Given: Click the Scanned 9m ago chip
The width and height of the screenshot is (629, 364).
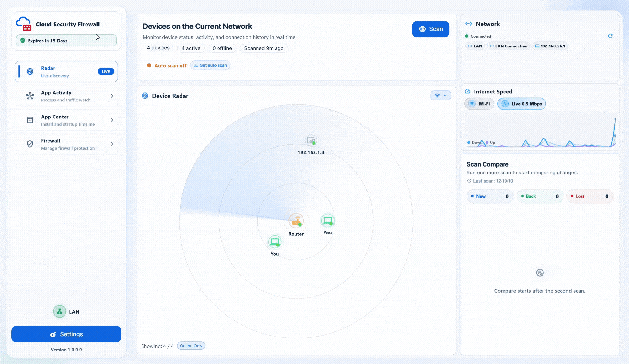Looking at the screenshot, I should [264, 48].
